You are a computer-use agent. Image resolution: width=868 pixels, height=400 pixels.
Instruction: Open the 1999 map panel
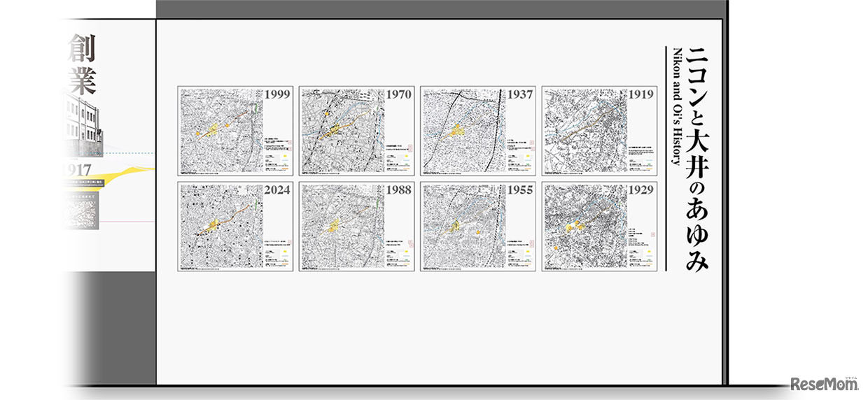click(x=235, y=131)
